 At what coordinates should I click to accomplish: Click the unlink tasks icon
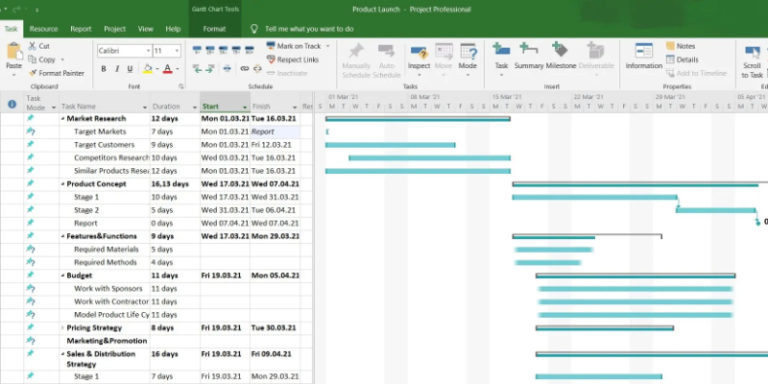tap(258, 69)
